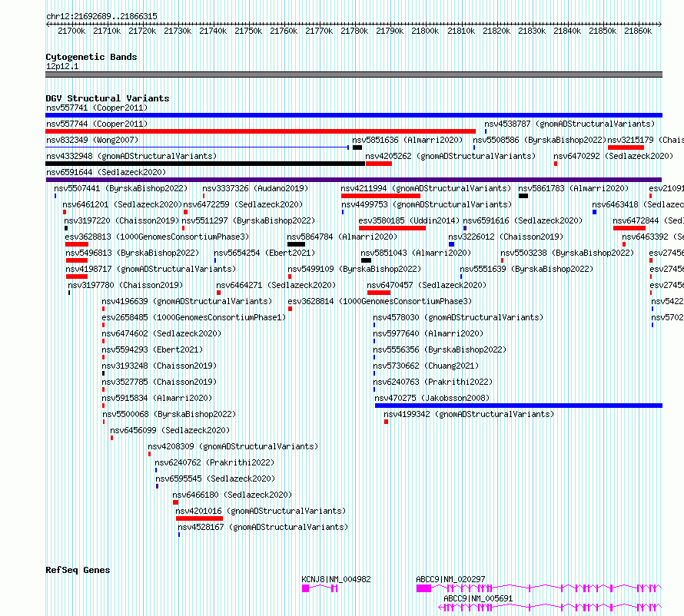Open nsv4211994 gnomAD variant label
This screenshot has height=616, width=684.
pos(426,188)
